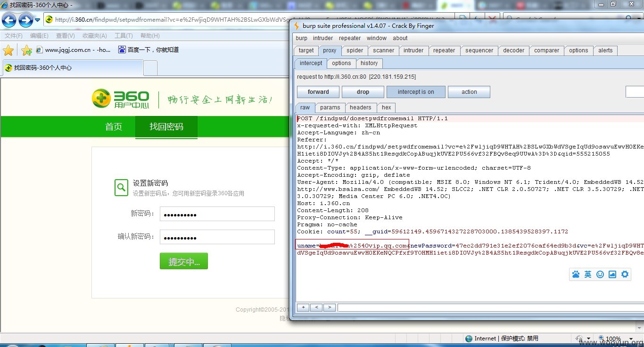Click the add-to-favorites-bar star icon
This screenshot has height=347, width=644.
[x=26, y=50]
